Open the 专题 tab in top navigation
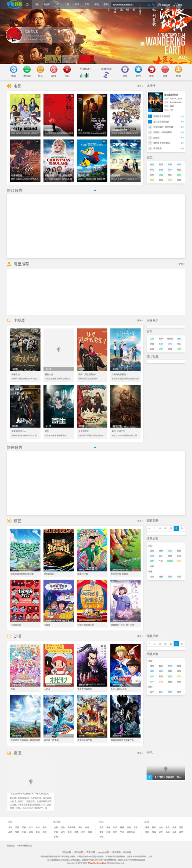Image resolution: width=192 pixels, height=868 pixels. 87,5
